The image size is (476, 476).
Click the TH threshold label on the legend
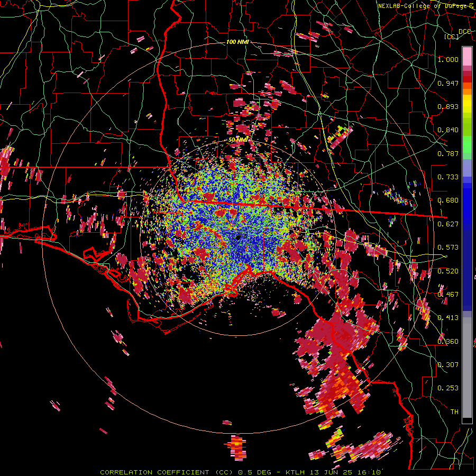(x=454, y=412)
